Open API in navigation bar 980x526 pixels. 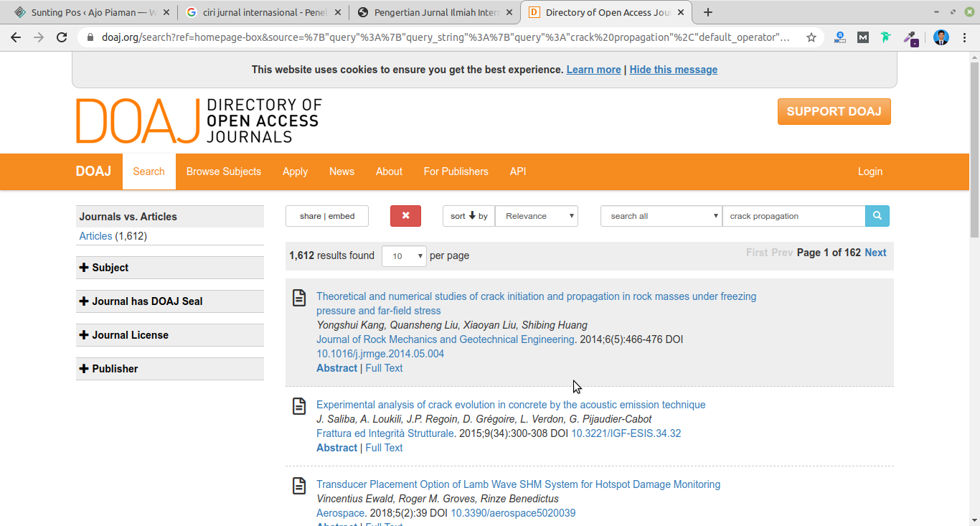[x=518, y=172]
